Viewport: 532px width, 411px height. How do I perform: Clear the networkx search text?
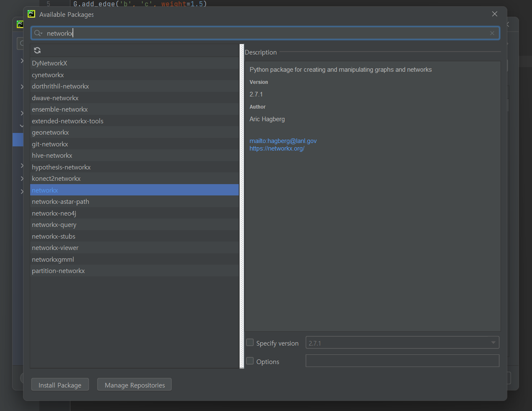tap(492, 33)
